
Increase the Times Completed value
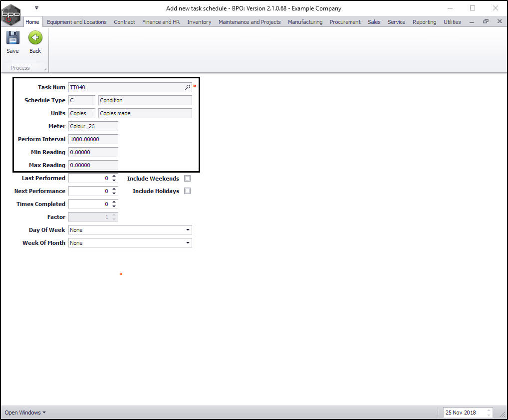pyautogui.click(x=114, y=202)
